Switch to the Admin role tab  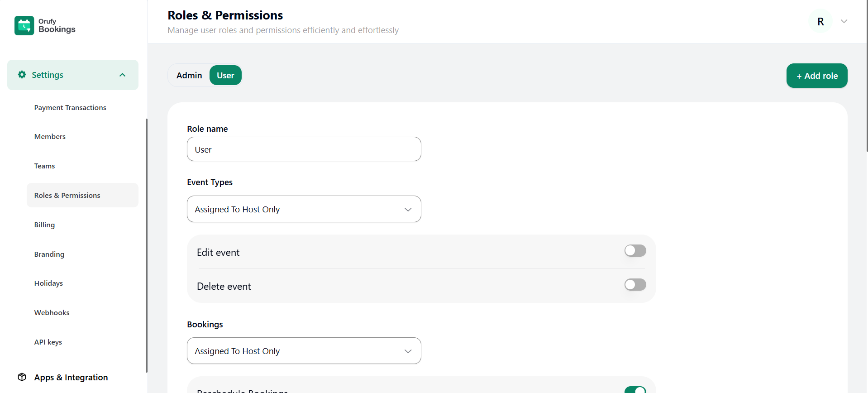coord(189,76)
